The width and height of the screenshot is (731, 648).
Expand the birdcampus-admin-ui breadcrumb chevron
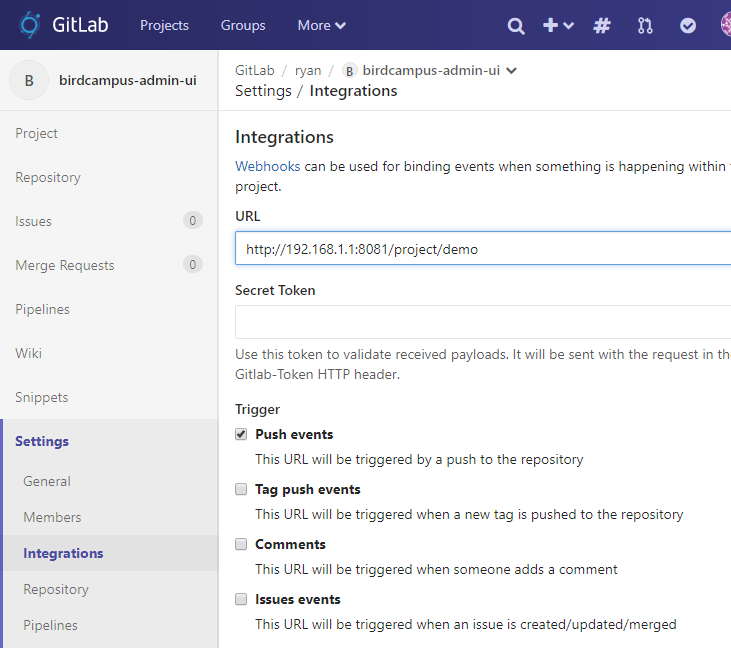[x=511, y=71]
